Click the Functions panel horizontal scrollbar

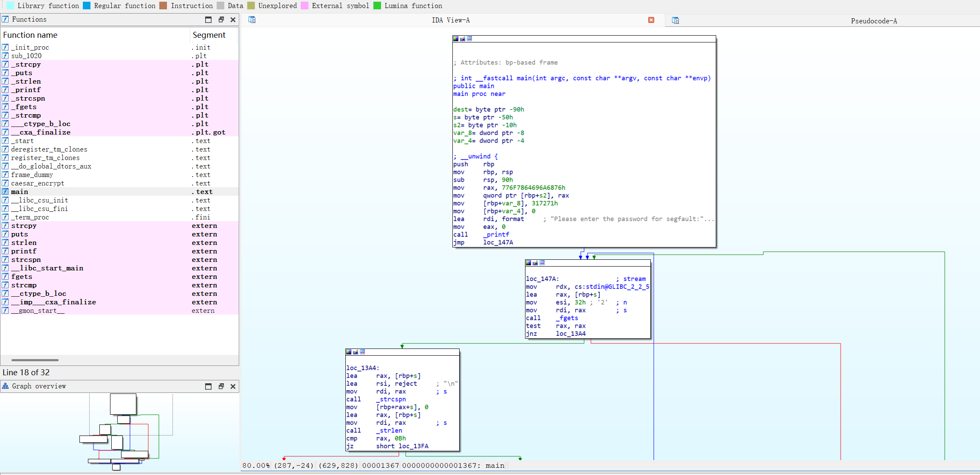click(35, 360)
